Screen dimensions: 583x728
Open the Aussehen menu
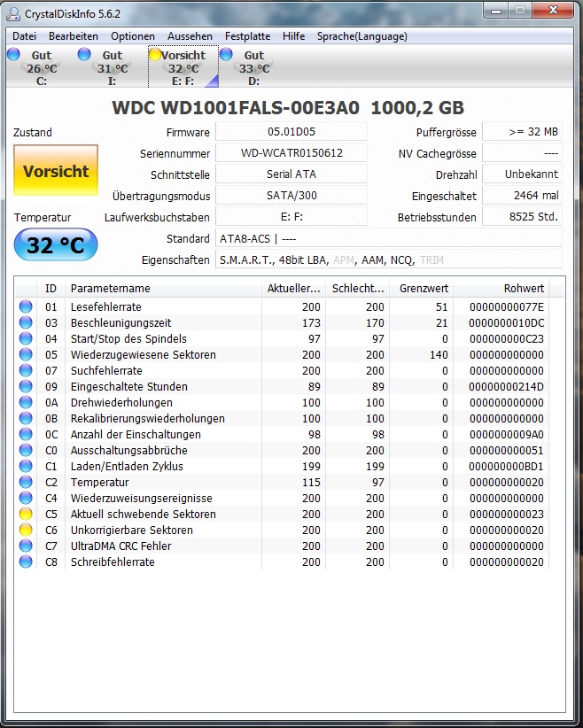(190, 36)
